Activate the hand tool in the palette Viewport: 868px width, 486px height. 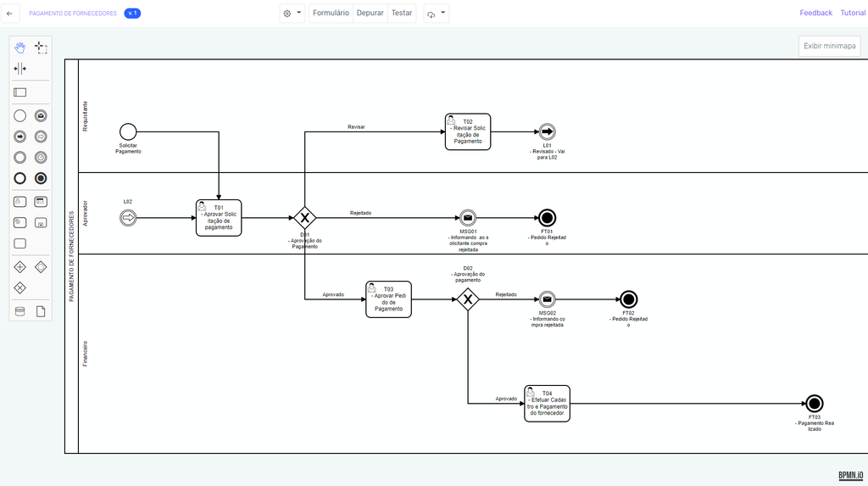click(x=19, y=47)
